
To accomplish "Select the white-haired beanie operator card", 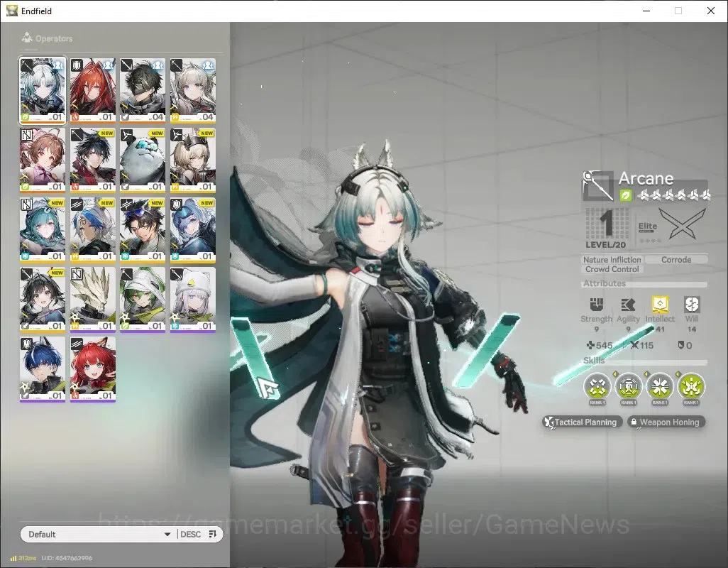I will (193, 300).
